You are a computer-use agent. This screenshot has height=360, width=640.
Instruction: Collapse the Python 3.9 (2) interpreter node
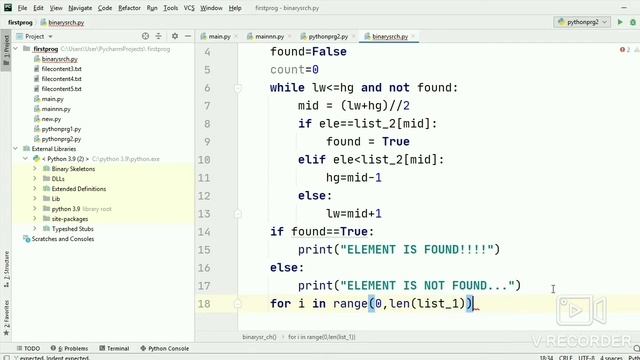(x=25, y=159)
